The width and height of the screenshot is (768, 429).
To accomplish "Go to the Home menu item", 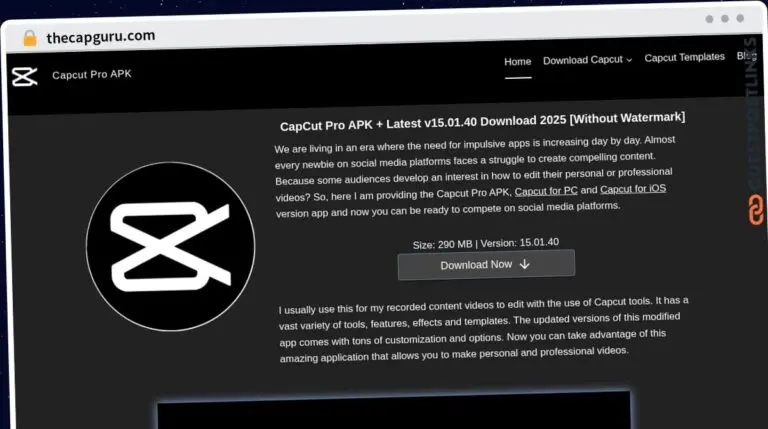I will pos(518,62).
